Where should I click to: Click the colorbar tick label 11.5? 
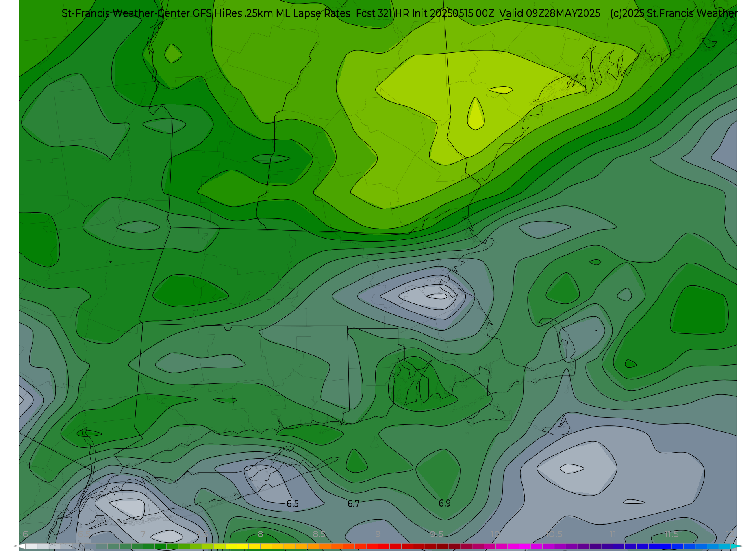671,534
